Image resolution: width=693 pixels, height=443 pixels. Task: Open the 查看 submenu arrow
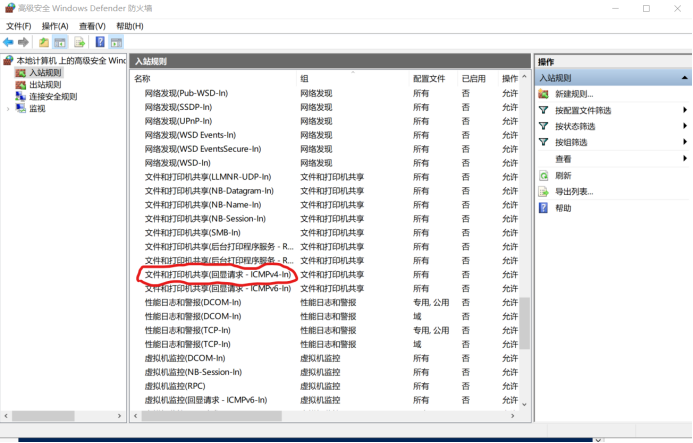click(x=685, y=158)
